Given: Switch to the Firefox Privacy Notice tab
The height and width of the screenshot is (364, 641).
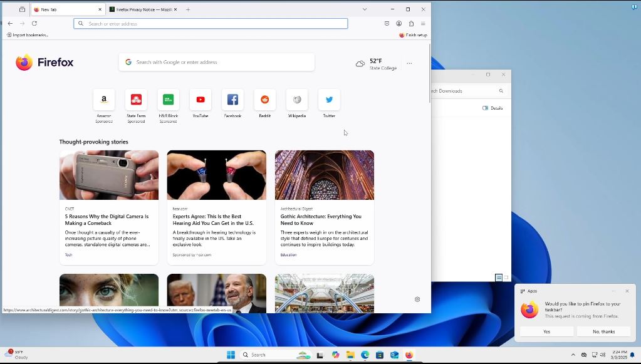Looking at the screenshot, I should (x=140, y=9).
